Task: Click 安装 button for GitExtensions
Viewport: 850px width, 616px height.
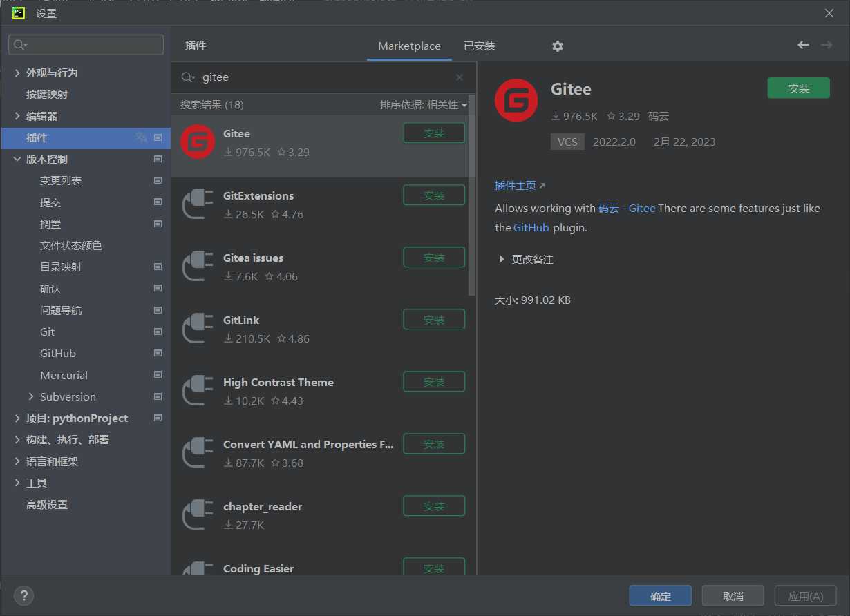Action: pos(434,195)
